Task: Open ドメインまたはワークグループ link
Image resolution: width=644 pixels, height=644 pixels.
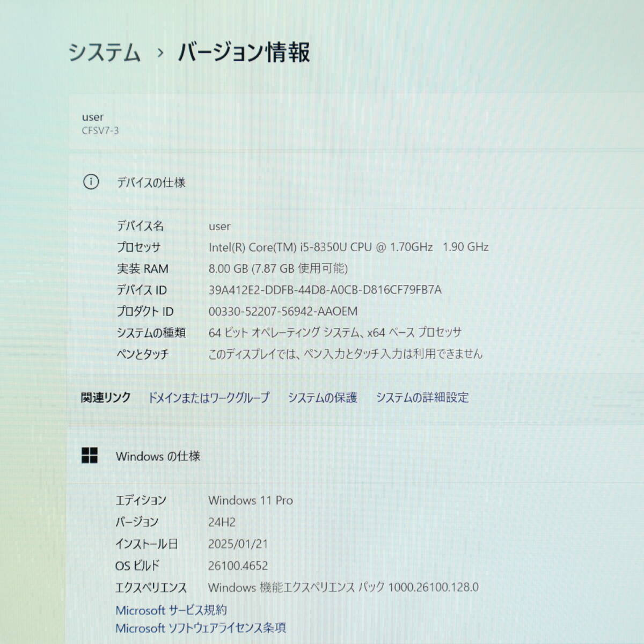Action: [x=209, y=398]
